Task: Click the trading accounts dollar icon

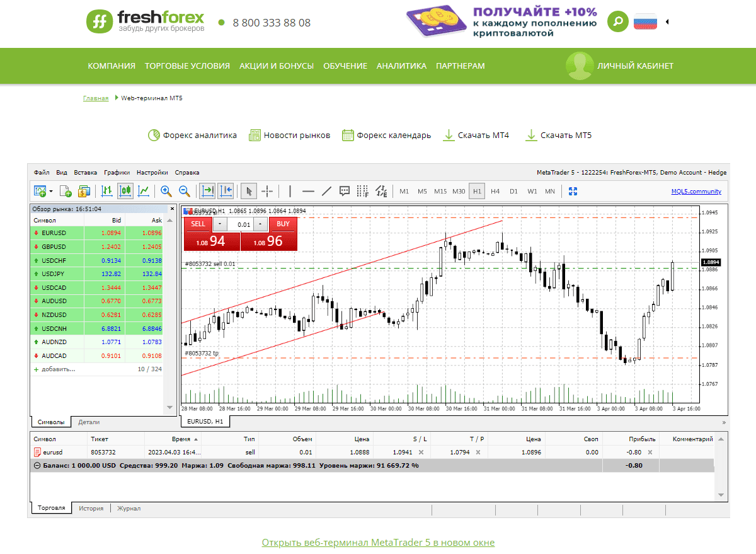Action: pyautogui.click(x=84, y=191)
